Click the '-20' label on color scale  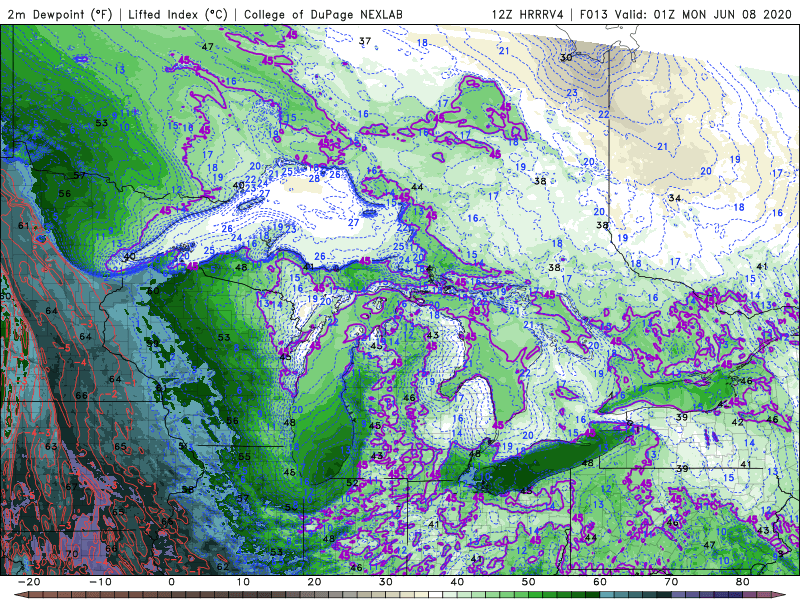[29, 582]
